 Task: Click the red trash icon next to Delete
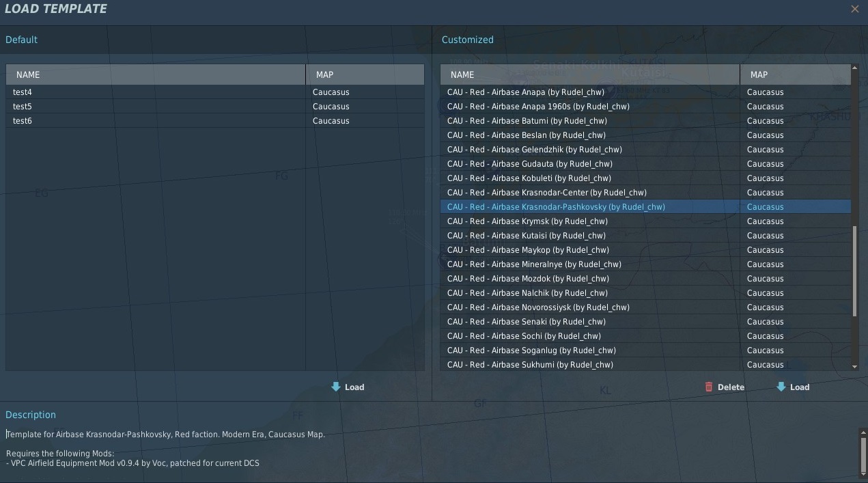tap(709, 387)
